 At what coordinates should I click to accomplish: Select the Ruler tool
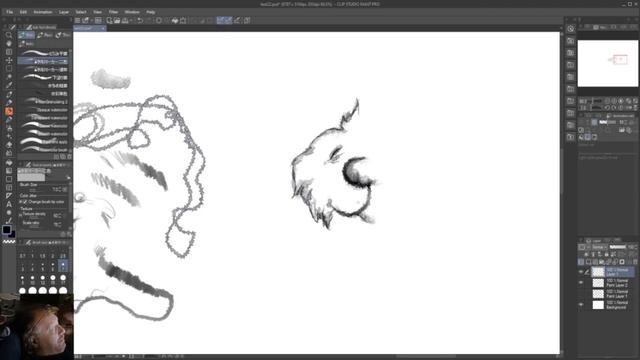coord(9,196)
